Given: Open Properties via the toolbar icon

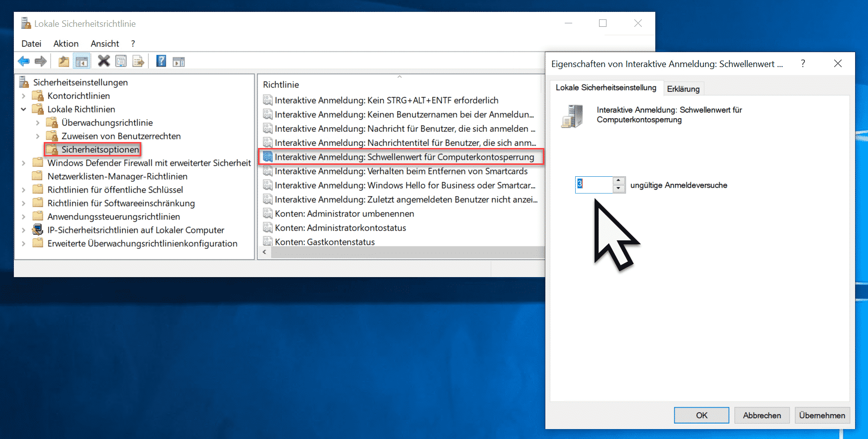Looking at the screenshot, I should click(121, 62).
